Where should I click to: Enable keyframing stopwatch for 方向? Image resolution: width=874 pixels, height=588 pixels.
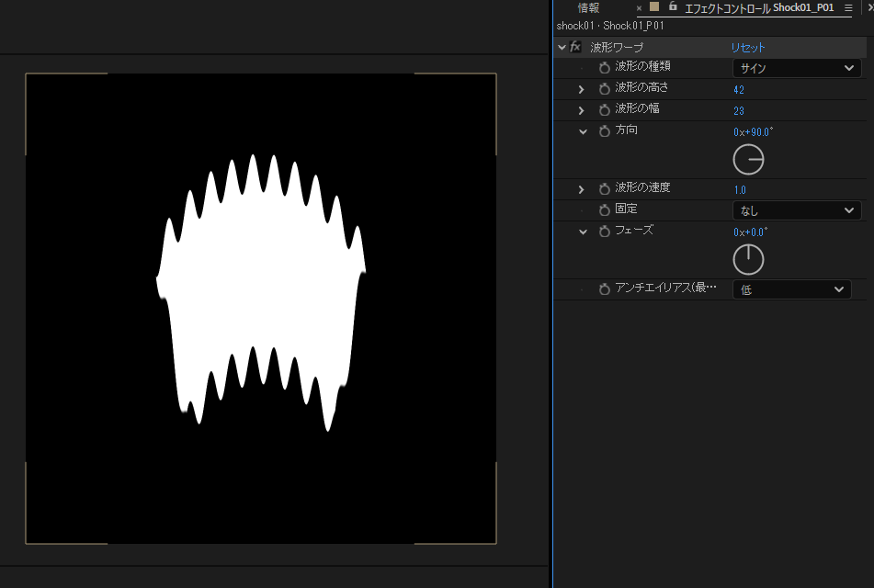coord(605,131)
